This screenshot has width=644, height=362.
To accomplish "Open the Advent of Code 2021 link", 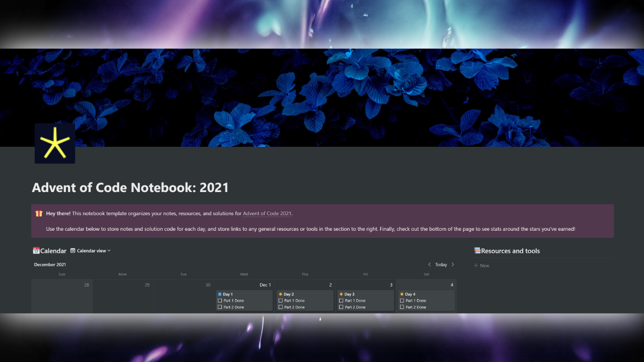I will point(267,213).
